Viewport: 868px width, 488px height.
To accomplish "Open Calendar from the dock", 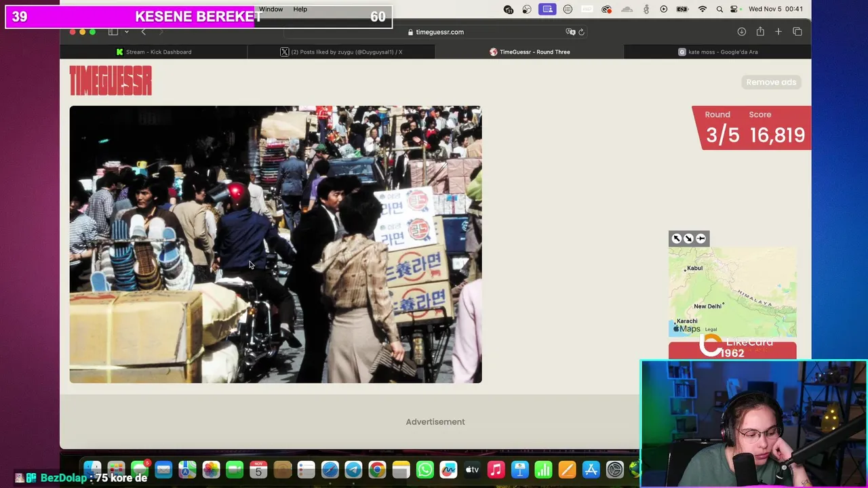I will pyautogui.click(x=258, y=469).
